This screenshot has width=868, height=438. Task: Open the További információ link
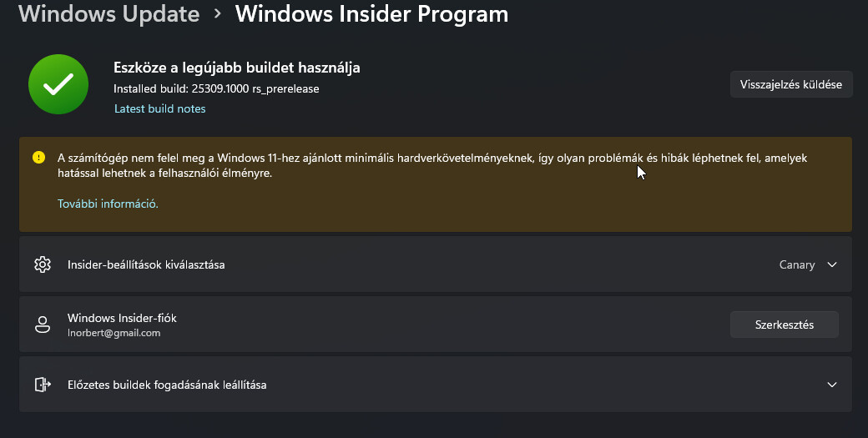[108, 204]
